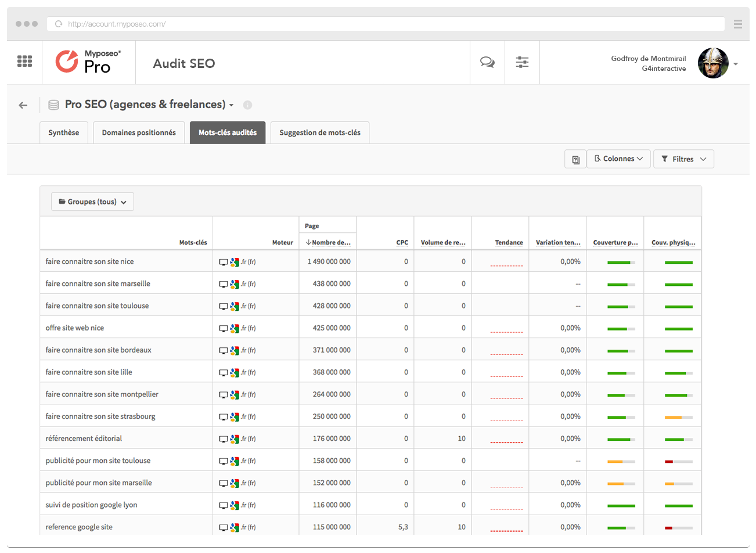The width and height of the screenshot is (756, 553).
Task: Select keyword publicité pour mon site marseille
Action: (x=99, y=482)
